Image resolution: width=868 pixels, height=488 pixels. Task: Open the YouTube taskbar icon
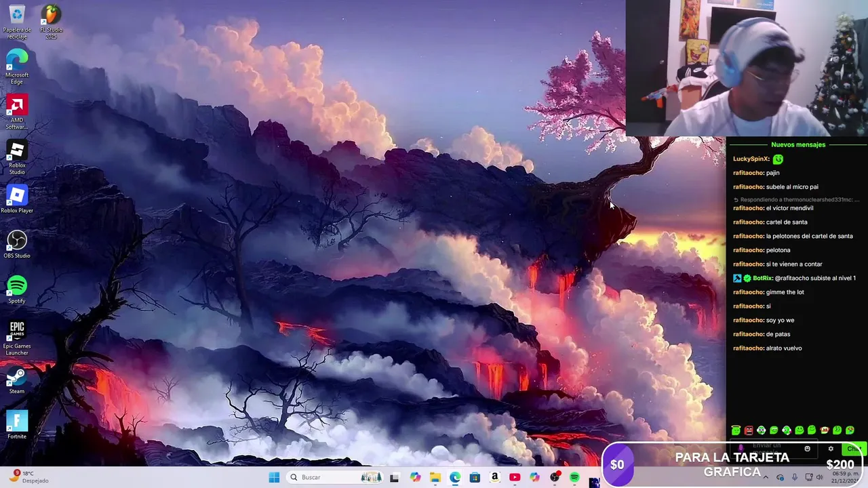515,477
